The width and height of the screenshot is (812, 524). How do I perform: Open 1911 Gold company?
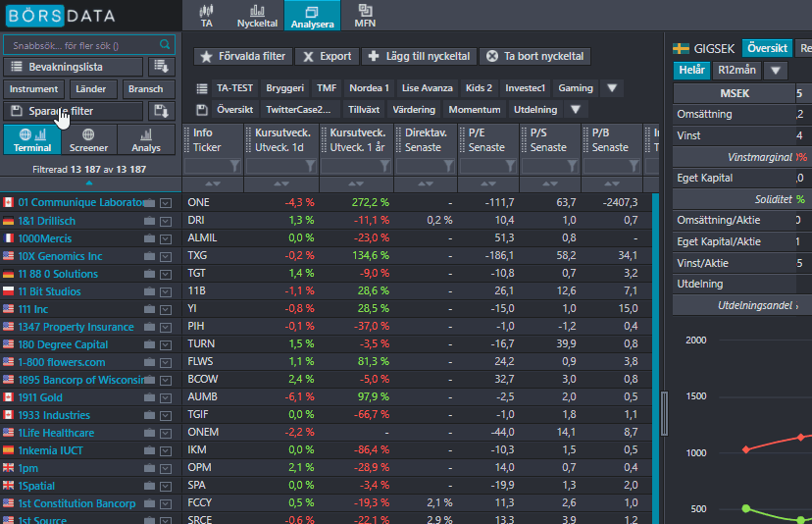point(40,397)
